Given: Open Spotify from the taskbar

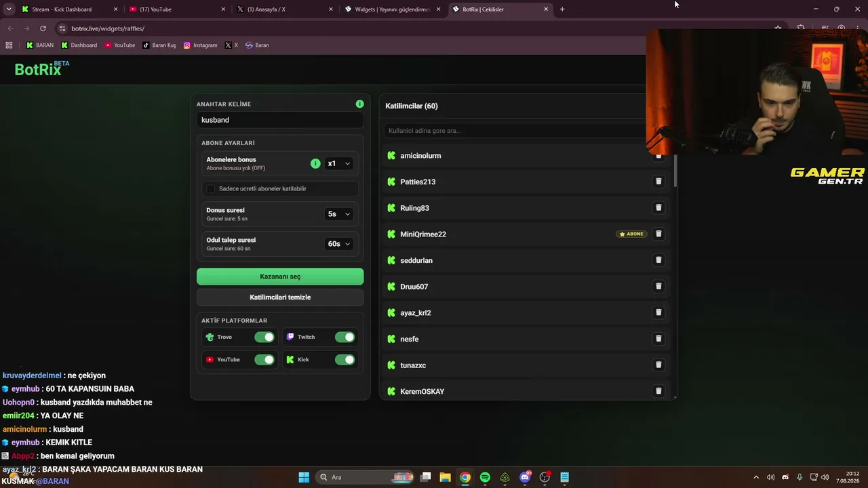Looking at the screenshot, I should [485, 477].
